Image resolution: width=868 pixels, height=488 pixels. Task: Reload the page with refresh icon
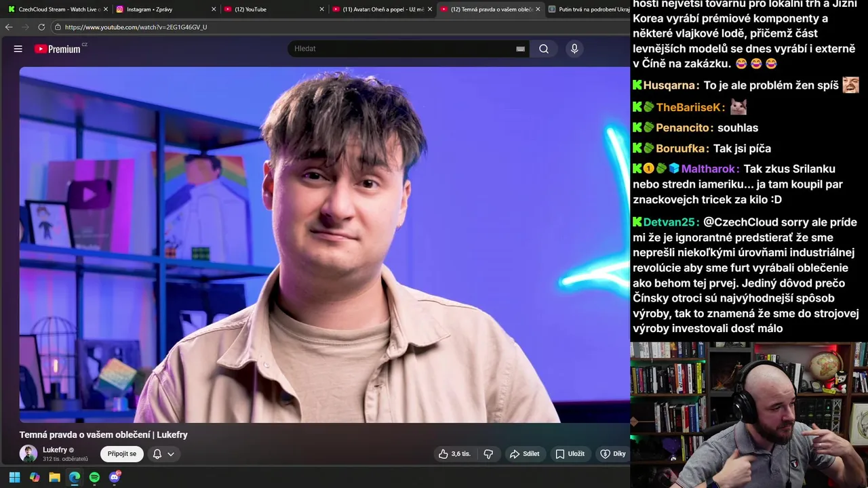tap(41, 27)
